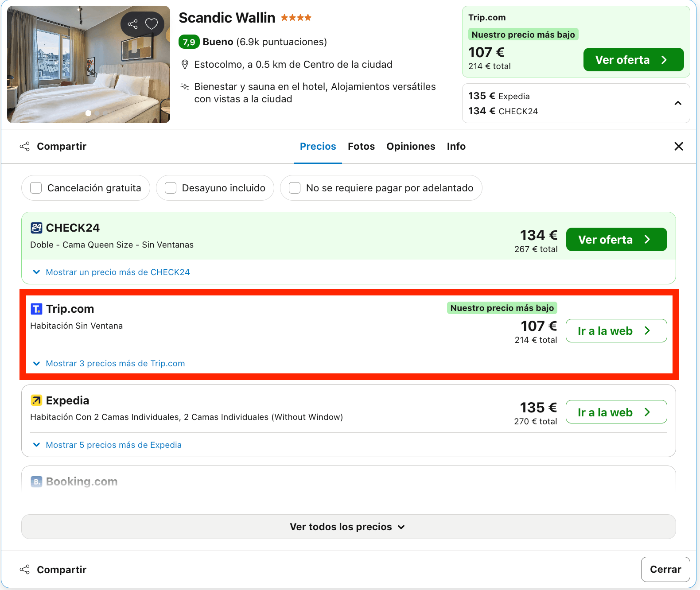Open the Opiniones tab
This screenshot has height=590, width=700.
click(x=411, y=146)
